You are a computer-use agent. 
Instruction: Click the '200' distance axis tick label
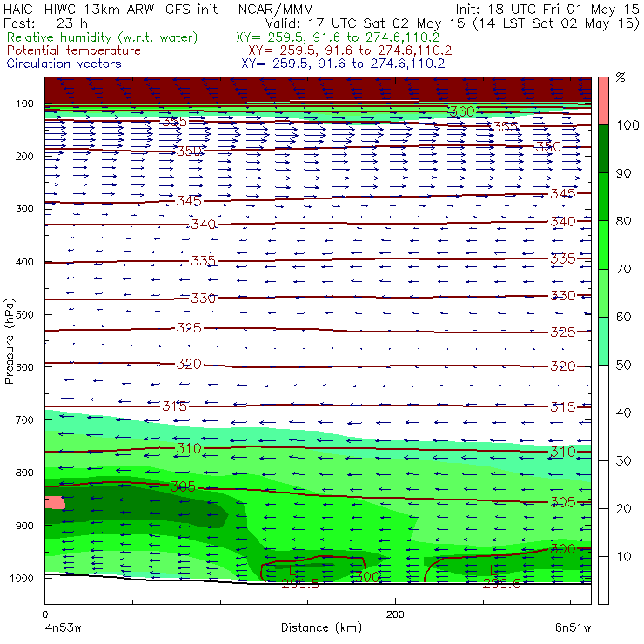pos(395,614)
